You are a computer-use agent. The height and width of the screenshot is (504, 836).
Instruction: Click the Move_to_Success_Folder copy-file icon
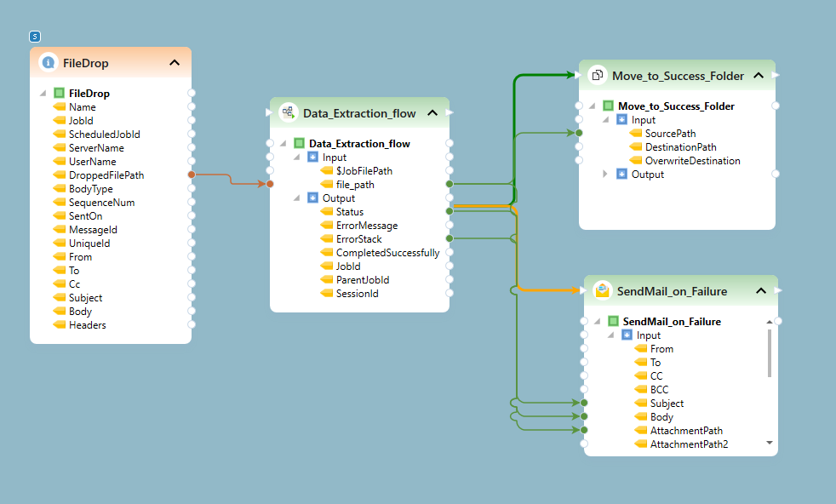(597, 75)
